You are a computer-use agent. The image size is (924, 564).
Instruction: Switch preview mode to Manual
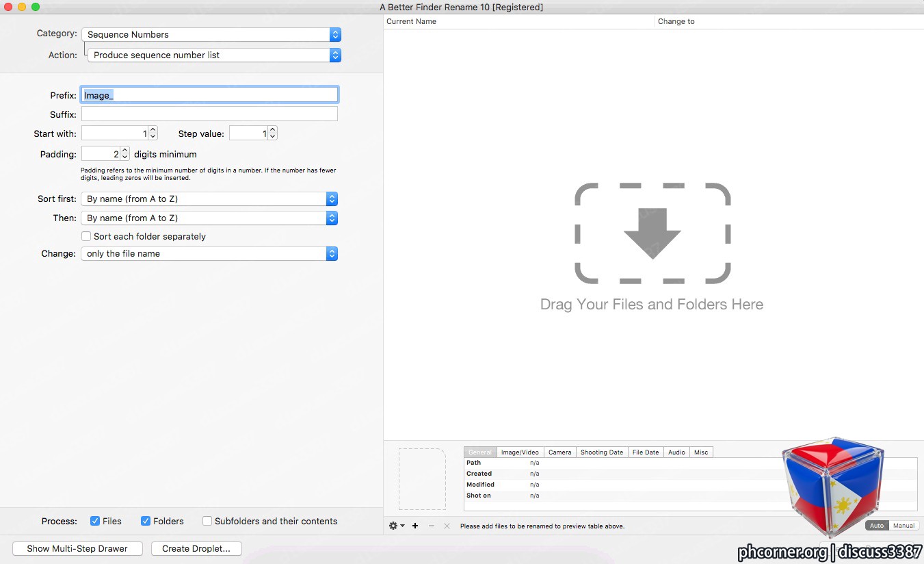[903, 526]
